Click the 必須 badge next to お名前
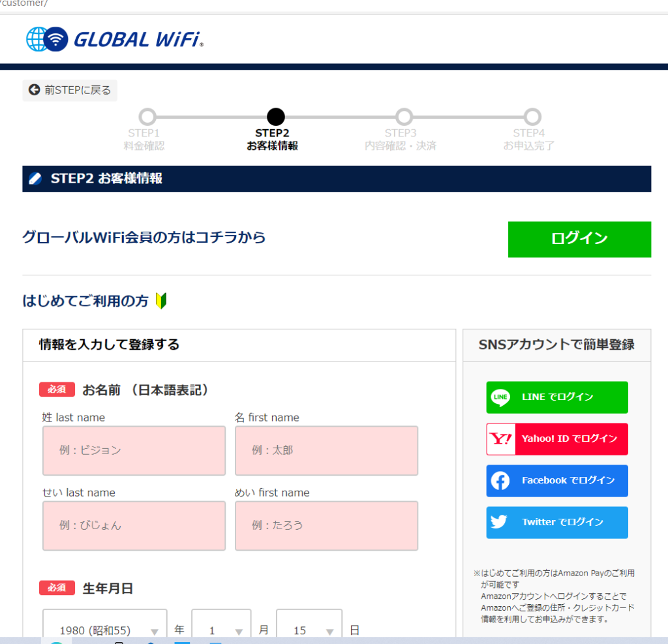This screenshot has width=668, height=644. click(x=57, y=389)
